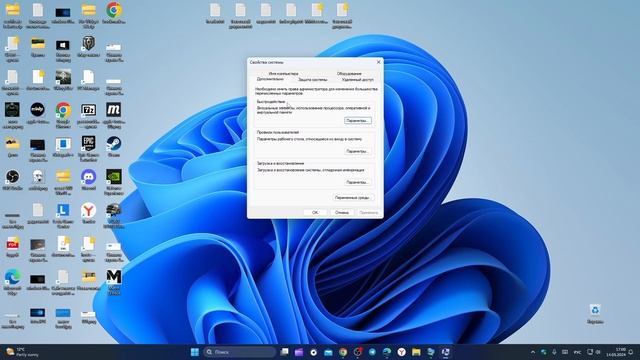640x360 pixels.
Task: Open File Explorer from the taskbar
Action: tap(416, 352)
